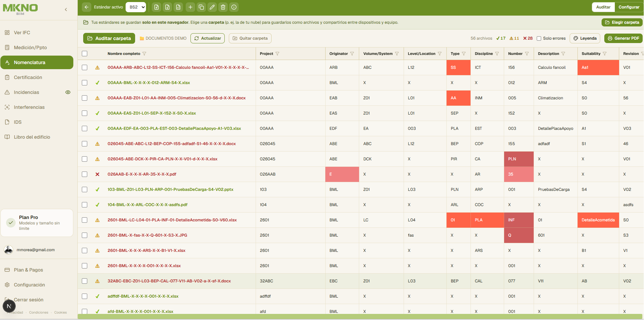
Task: Add a new standard with the plus icon
Action: coord(190,7)
